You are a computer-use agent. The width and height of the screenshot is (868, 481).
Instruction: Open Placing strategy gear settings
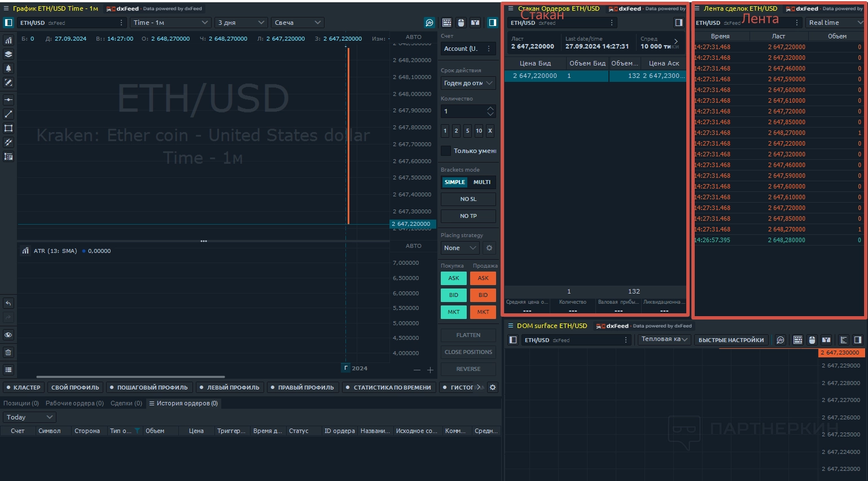point(489,248)
